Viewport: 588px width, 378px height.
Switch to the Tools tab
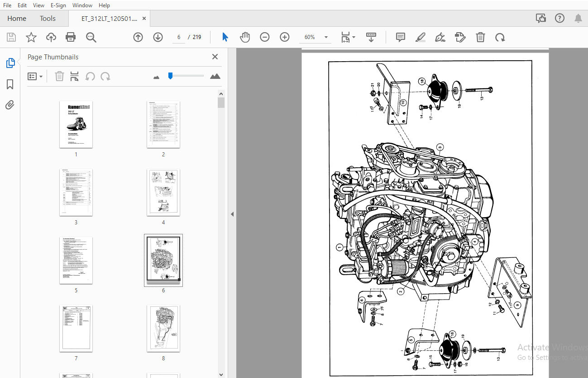48,19
